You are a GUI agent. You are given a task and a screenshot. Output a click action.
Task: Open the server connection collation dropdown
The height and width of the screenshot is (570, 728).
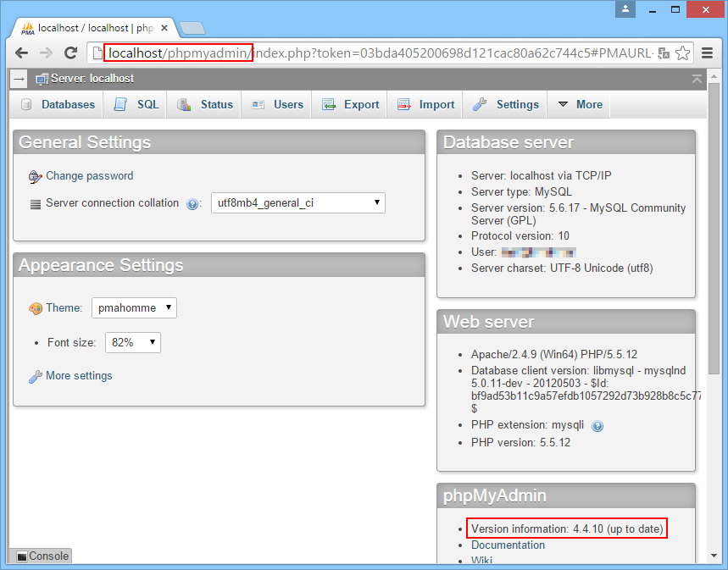(298, 202)
